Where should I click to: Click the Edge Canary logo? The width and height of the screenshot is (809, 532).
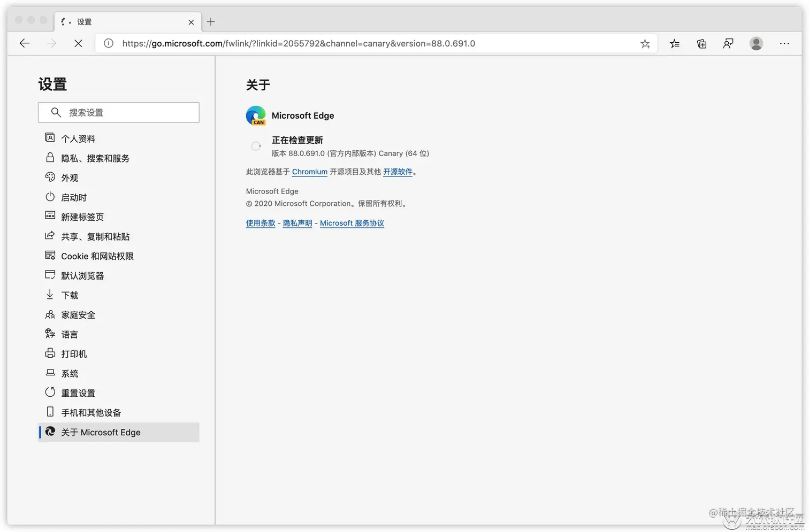click(x=256, y=115)
